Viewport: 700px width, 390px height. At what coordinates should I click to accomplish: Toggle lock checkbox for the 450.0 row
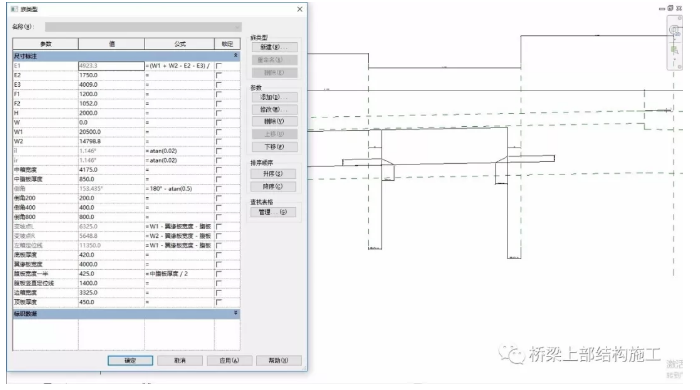[219, 302]
